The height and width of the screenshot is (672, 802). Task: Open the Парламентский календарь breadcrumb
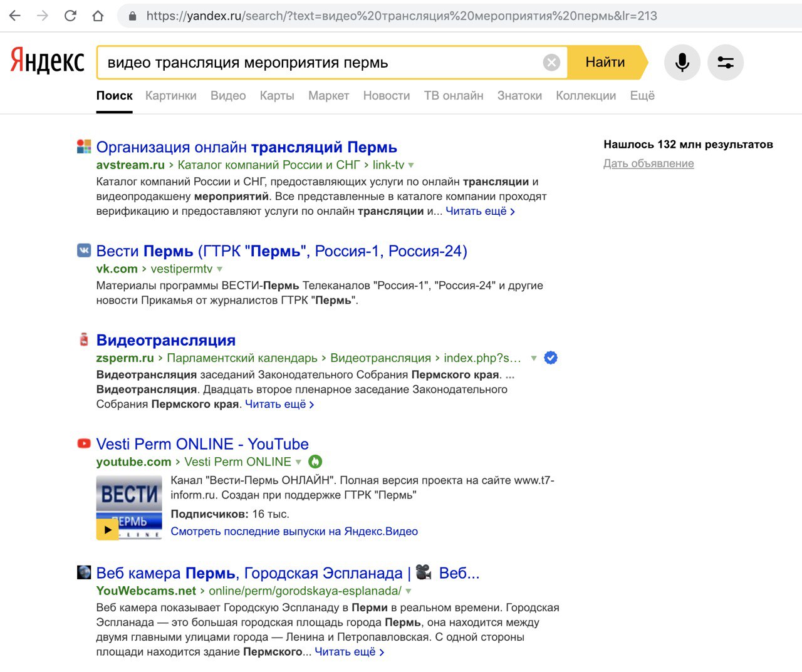point(242,358)
